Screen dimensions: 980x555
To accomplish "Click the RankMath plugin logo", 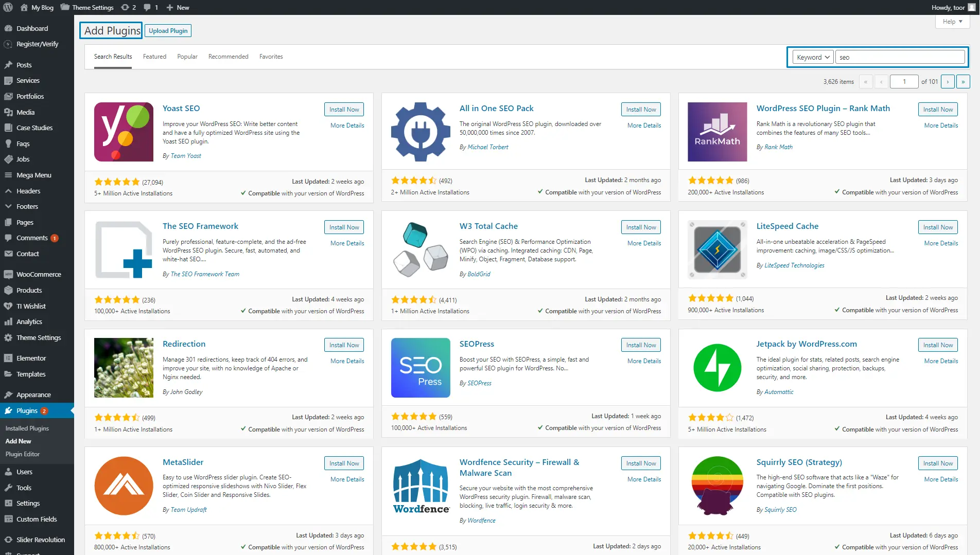I will pyautogui.click(x=717, y=132).
